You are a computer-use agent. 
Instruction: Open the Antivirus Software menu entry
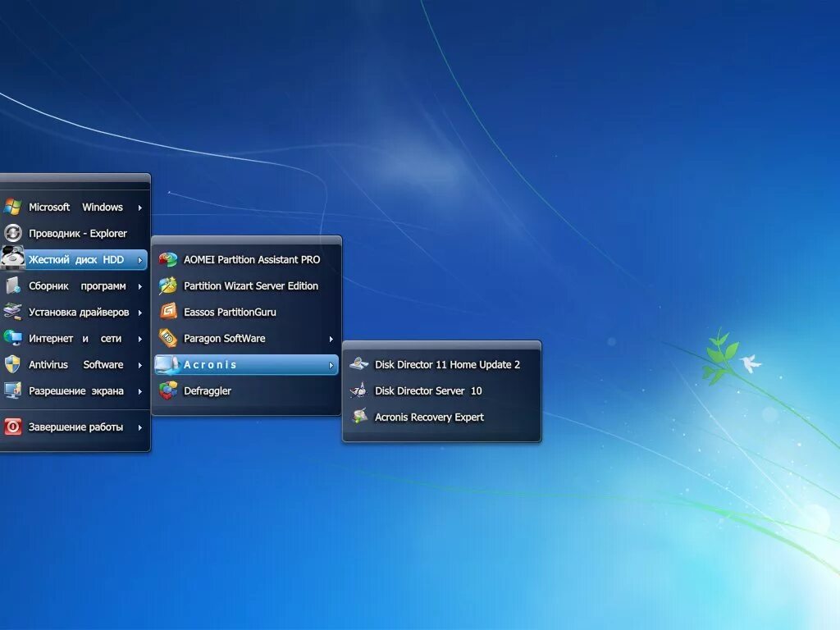click(x=74, y=364)
